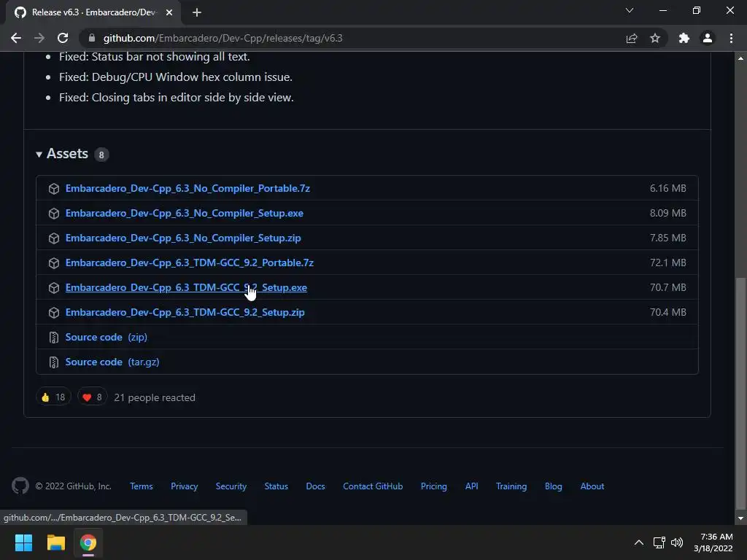Image resolution: width=747 pixels, height=560 pixels.
Task: Share this page via address bar icon
Action: coord(632,38)
